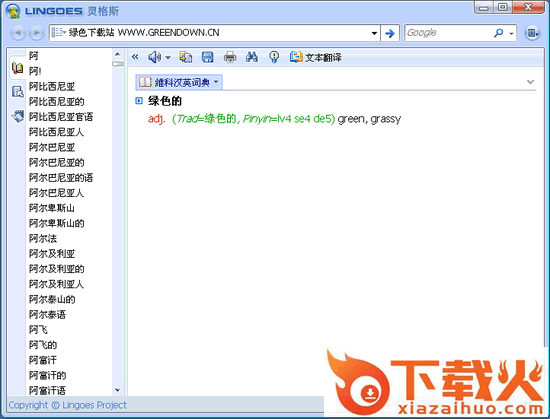Click the lightbulb tips icon
Screen dimensions: 550x419
click(x=274, y=57)
